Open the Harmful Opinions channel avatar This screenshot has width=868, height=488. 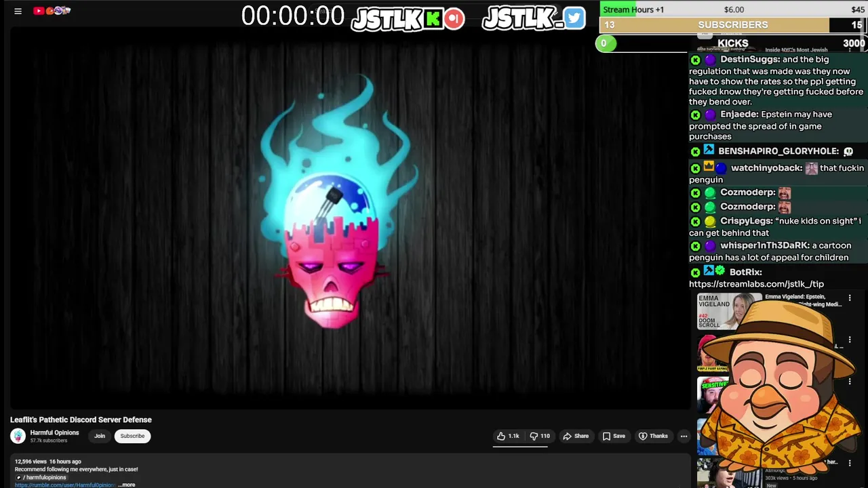[x=18, y=436]
